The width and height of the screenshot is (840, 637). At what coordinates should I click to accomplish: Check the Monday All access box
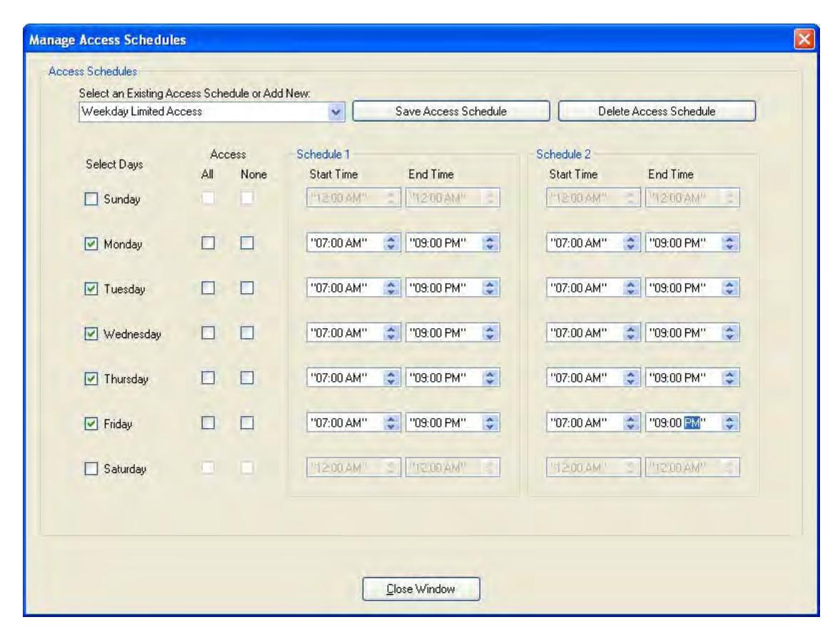point(208,243)
